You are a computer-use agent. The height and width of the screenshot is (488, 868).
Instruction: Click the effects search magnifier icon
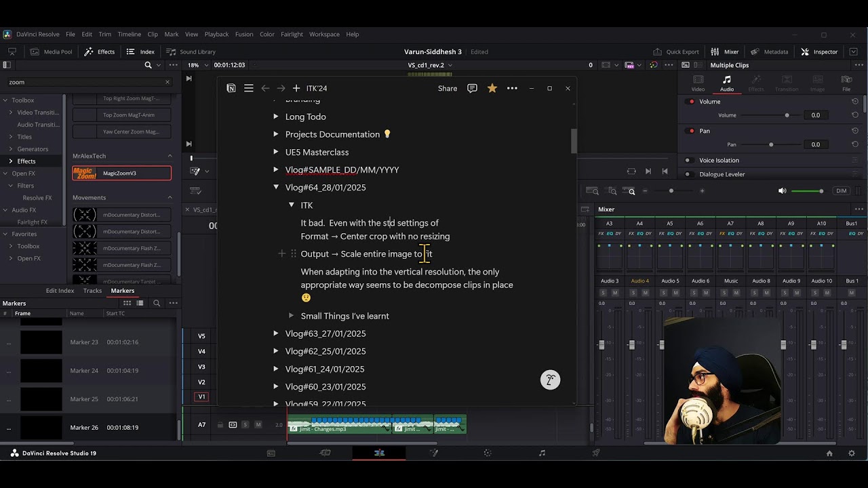pyautogui.click(x=148, y=65)
